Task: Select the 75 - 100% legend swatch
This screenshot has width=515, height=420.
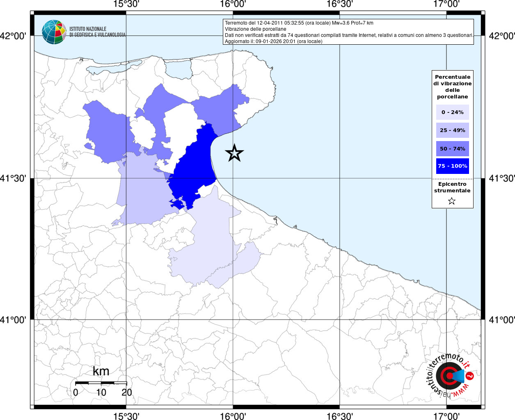Action: pyautogui.click(x=452, y=166)
